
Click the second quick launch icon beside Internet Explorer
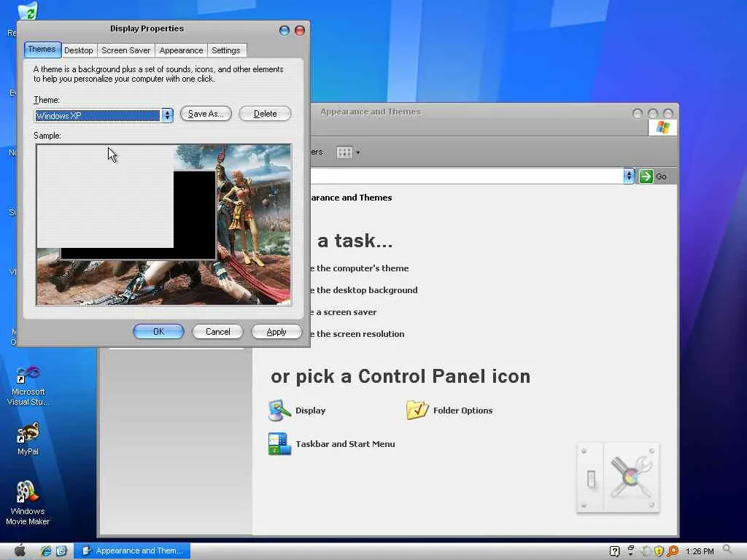pos(61,551)
